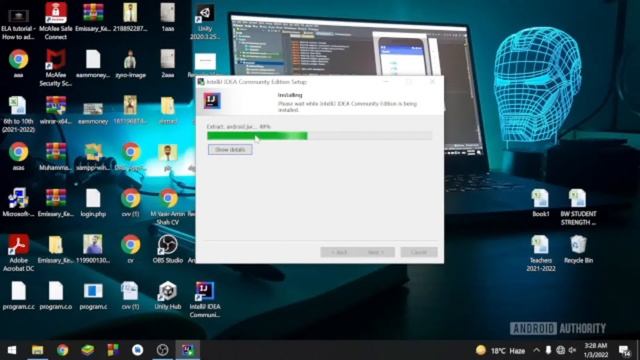Screen dimensions: 640x360
Task: Select BW STUDENT STRENGTH file icon
Action: 578,207
